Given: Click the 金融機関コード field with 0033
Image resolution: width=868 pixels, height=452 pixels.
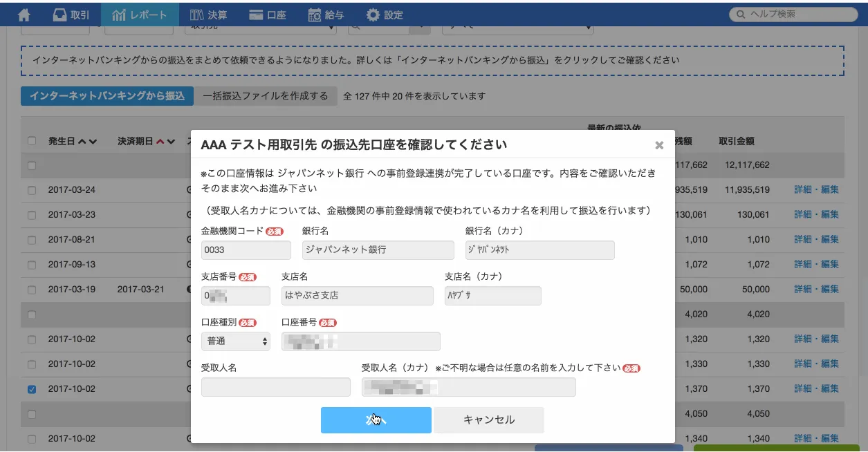Looking at the screenshot, I should pyautogui.click(x=246, y=249).
